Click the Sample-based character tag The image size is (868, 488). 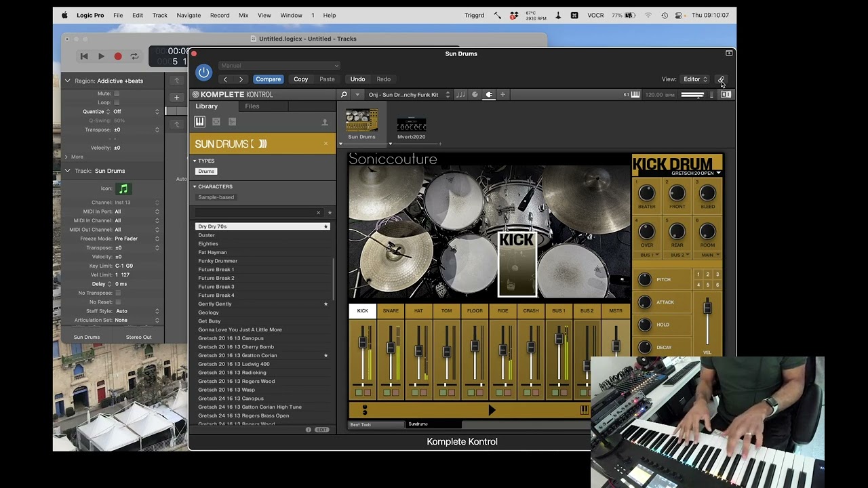tap(216, 197)
